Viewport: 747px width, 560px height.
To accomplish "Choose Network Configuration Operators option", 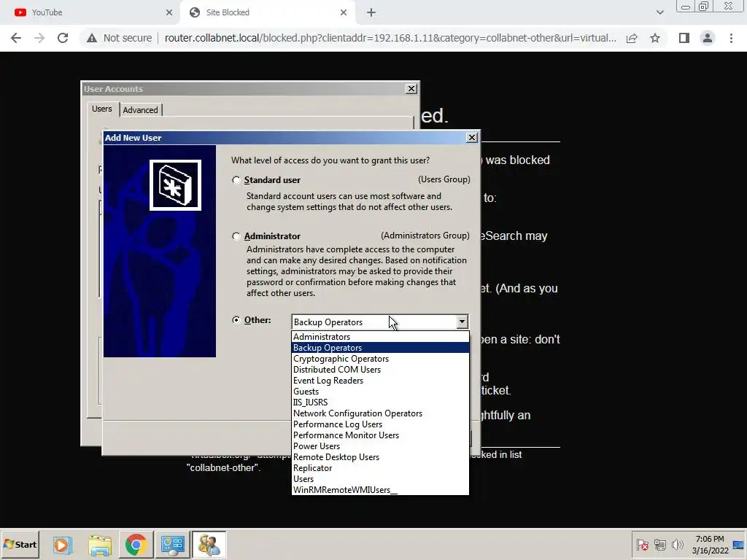I will (x=380, y=413).
